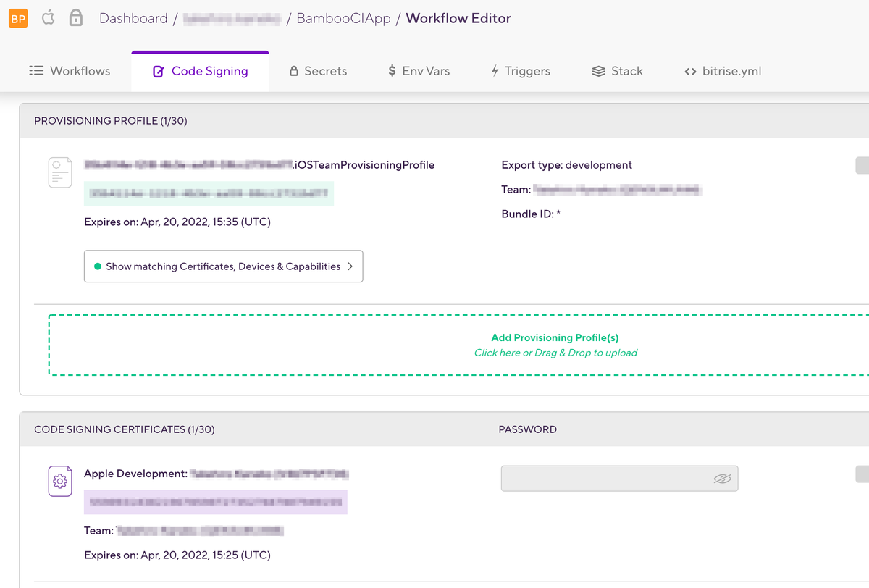Screen dimensions: 869x588
Task: Click the PROVISIONING PROFILE (1/30) header
Action: [111, 121]
